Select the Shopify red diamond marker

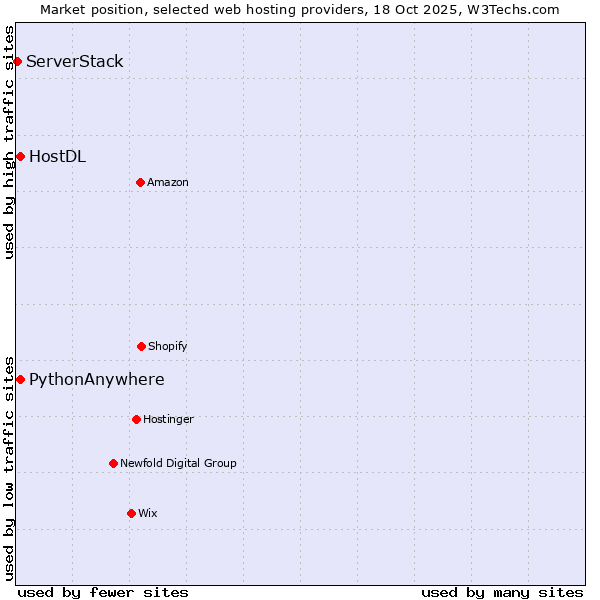141,346
